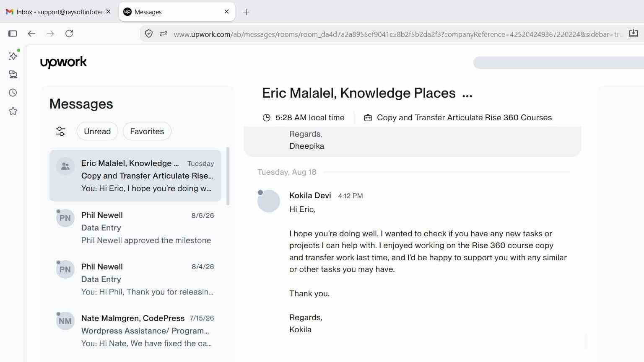Open Copy and Transfer Articulate Rise 360 Courses link
This screenshot has width=644, height=362.
[464, 118]
